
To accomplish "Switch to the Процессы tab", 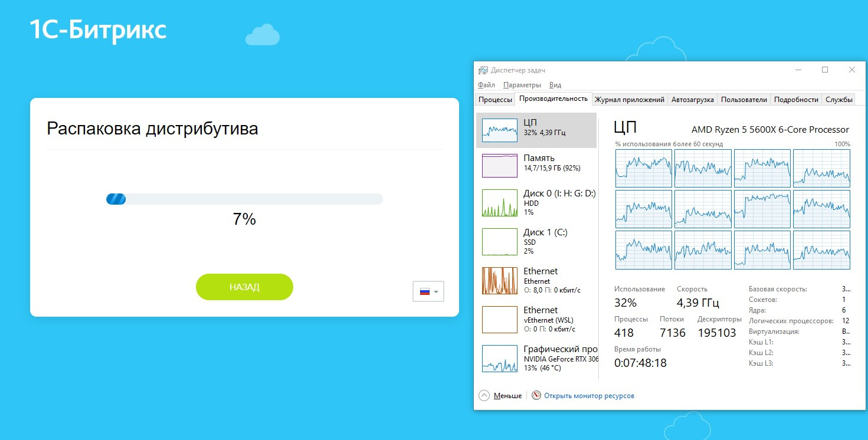I will [x=495, y=100].
